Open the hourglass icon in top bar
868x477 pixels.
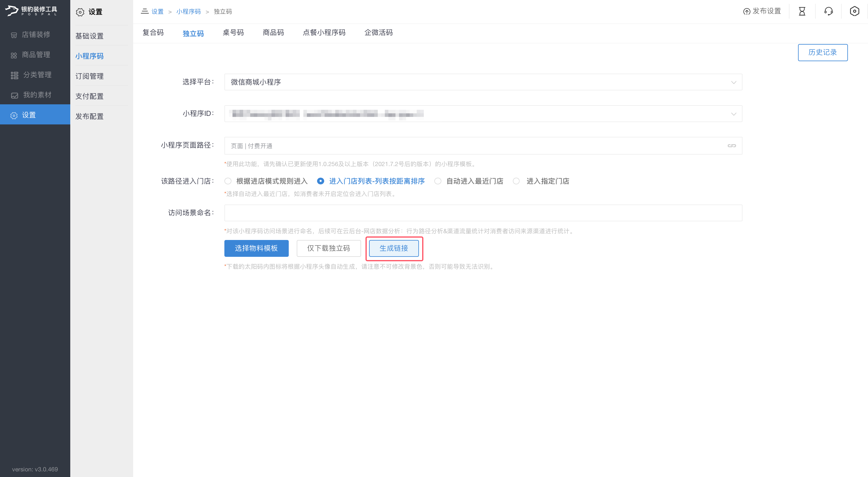click(802, 12)
